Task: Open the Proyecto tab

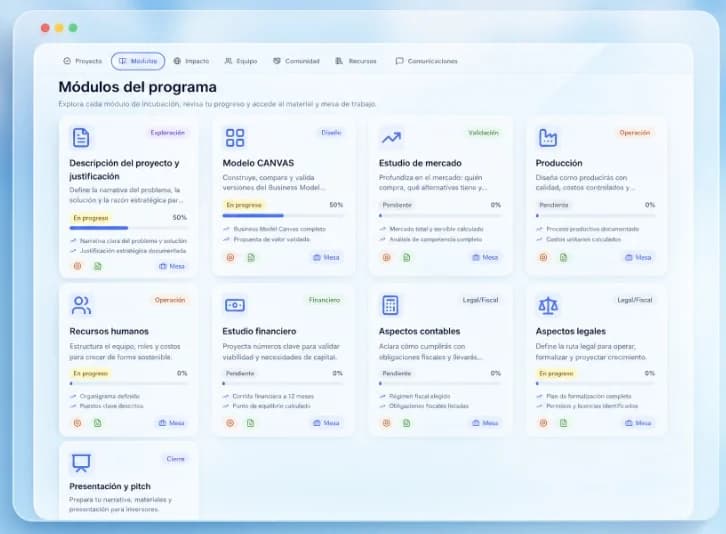Action: pos(82,61)
